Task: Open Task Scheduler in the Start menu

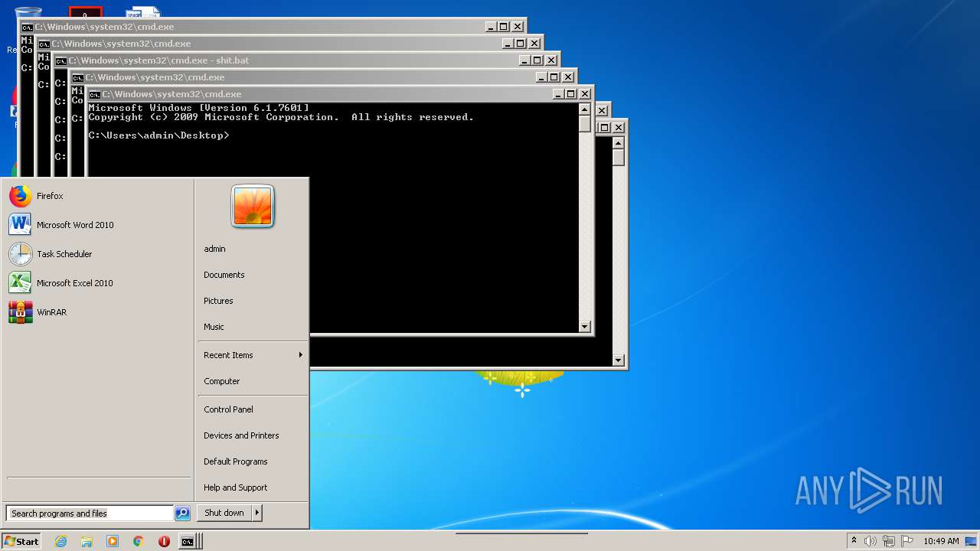Action: coord(98,254)
